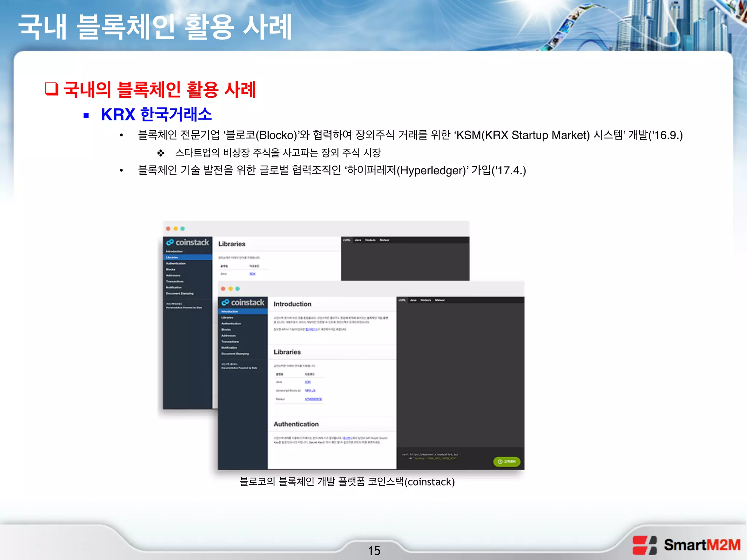Click coinstack logo in front window
The image size is (747, 560).
(x=243, y=303)
